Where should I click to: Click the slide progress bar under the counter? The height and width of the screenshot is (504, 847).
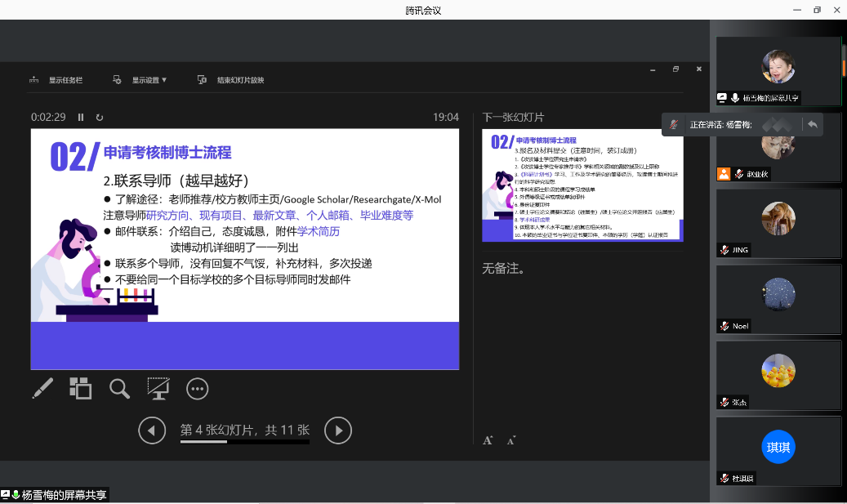pyautogui.click(x=244, y=442)
